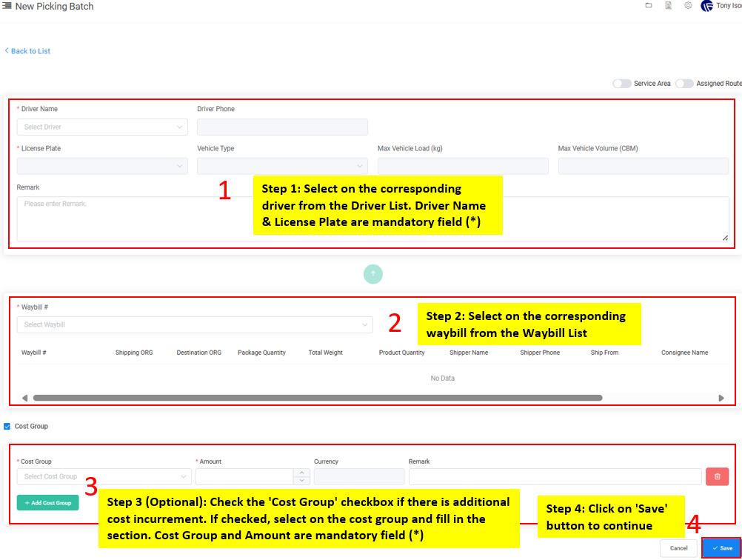The image size is (742, 560).
Task: Click the New Picking Batch title
Action: click(54, 6)
